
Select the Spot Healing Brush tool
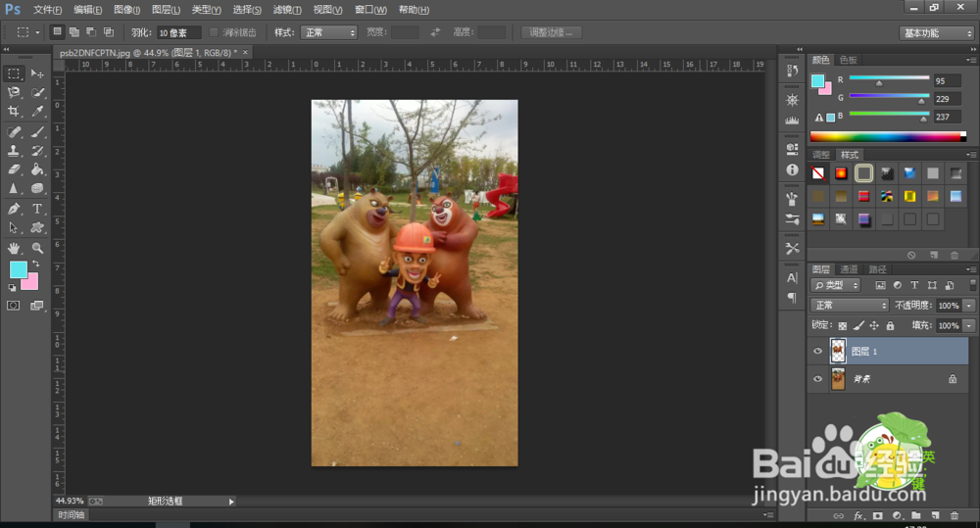click(14, 132)
